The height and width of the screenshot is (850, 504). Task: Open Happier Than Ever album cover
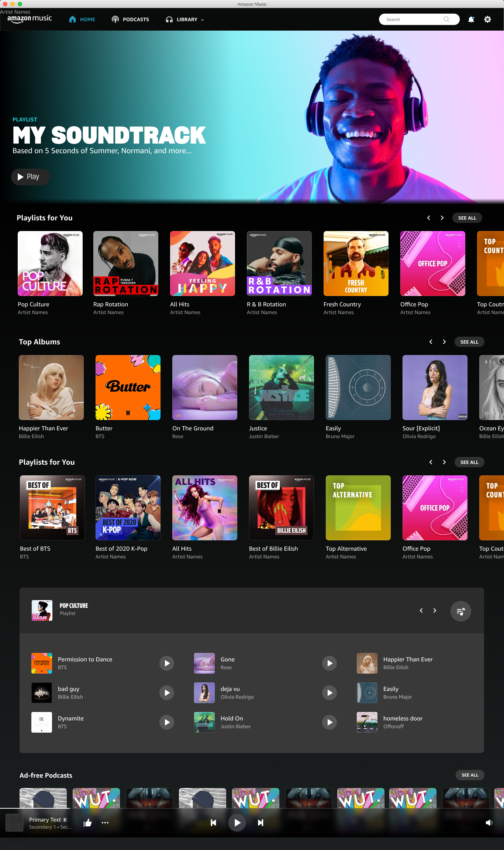tap(51, 388)
